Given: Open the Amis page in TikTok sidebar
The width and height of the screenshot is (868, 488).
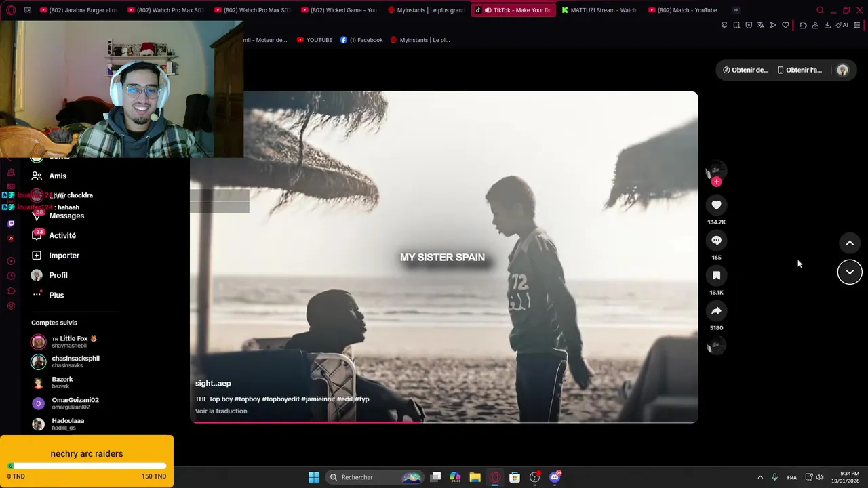Looking at the screenshot, I should (x=58, y=176).
